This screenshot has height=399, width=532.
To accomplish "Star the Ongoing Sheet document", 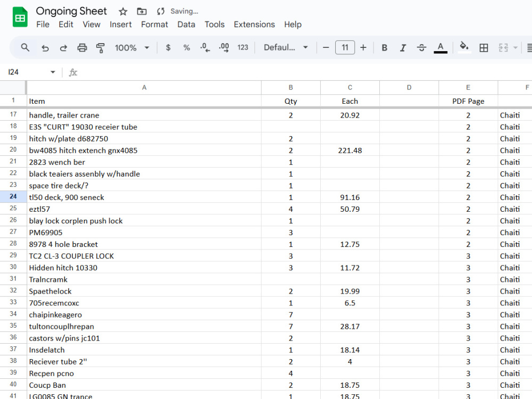I will pos(123,12).
